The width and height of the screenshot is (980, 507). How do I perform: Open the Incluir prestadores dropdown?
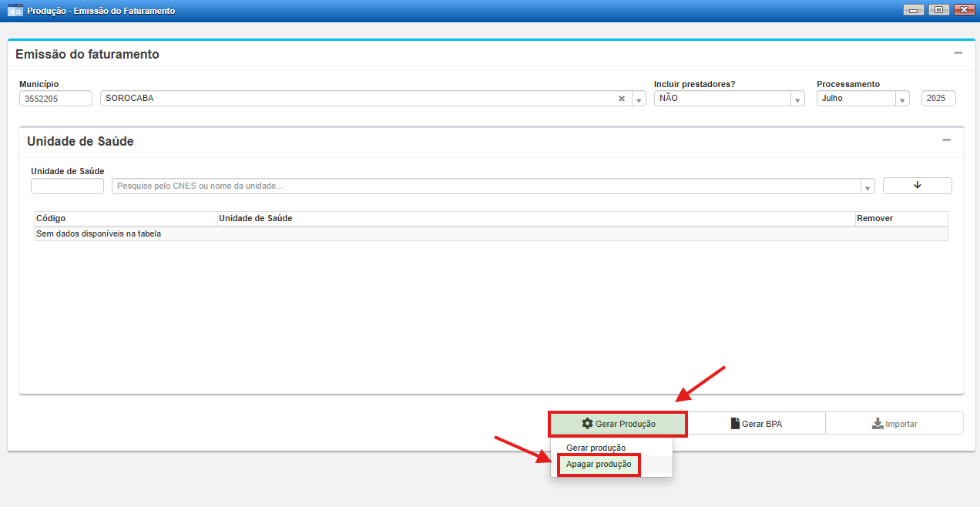tap(797, 99)
